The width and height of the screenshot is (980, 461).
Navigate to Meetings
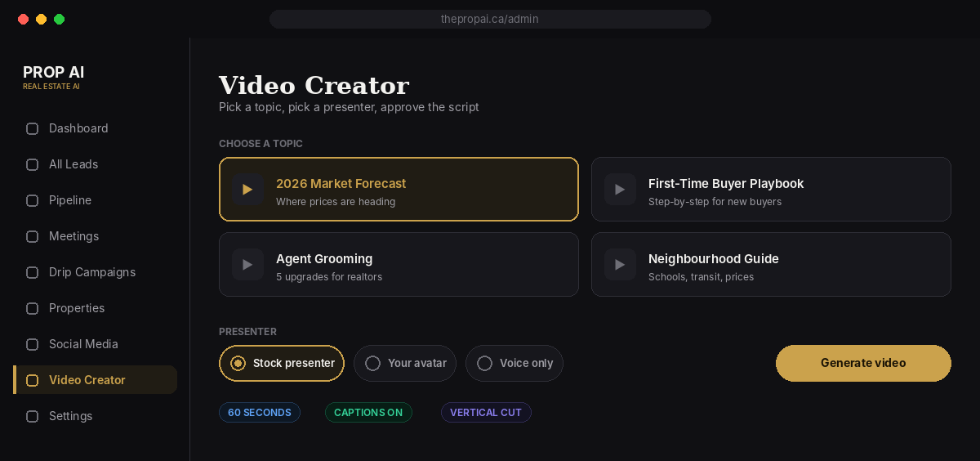tap(96, 236)
